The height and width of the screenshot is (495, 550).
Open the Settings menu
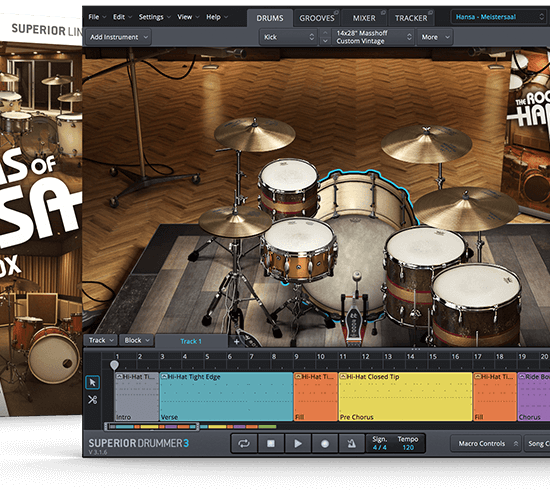pyautogui.click(x=154, y=17)
